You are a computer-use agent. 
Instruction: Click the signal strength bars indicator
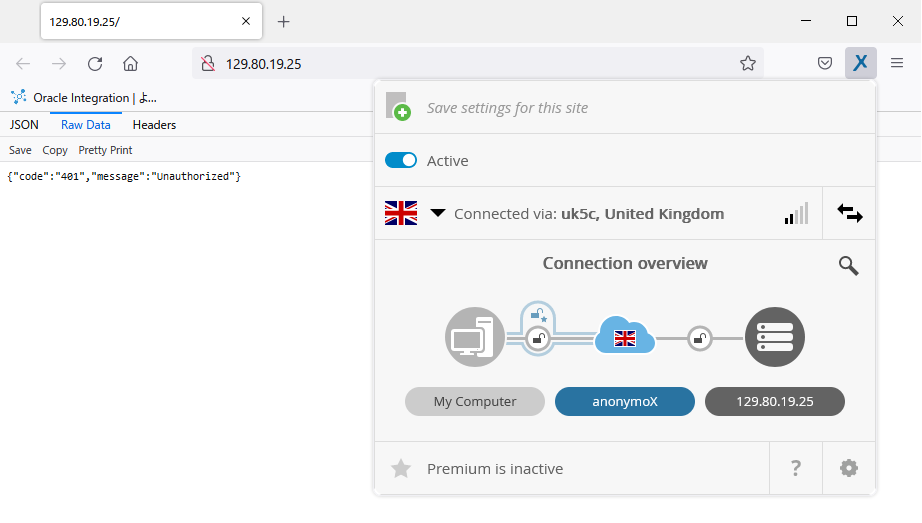pos(796,213)
